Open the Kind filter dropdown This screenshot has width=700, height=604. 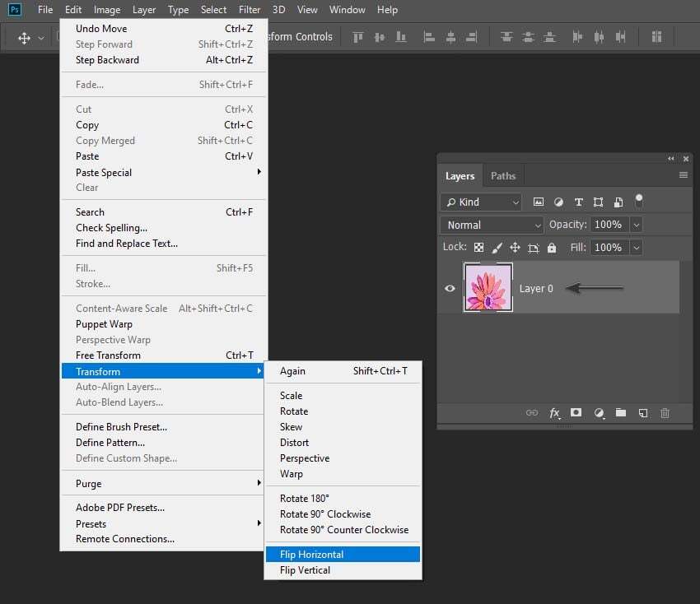[481, 202]
